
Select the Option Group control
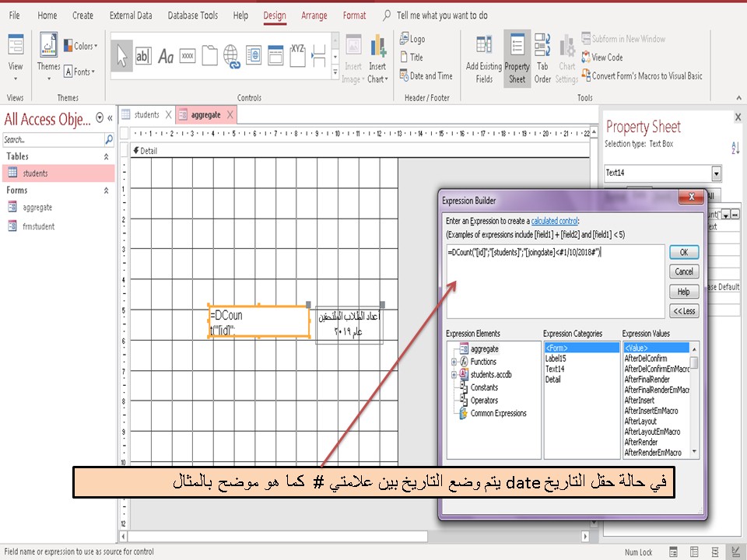click(x=297, y=55)
